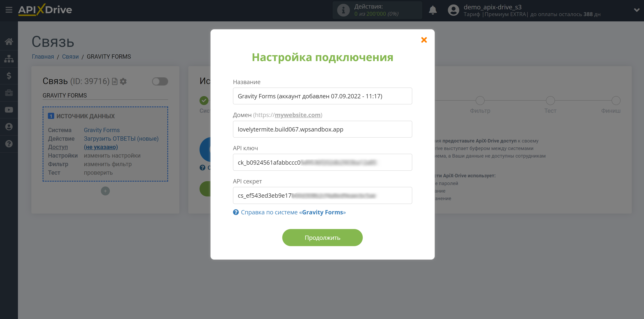The height and width of the screenshot is (319, 644).
Task: Click the Тест step circle
Action: [550, 101]
